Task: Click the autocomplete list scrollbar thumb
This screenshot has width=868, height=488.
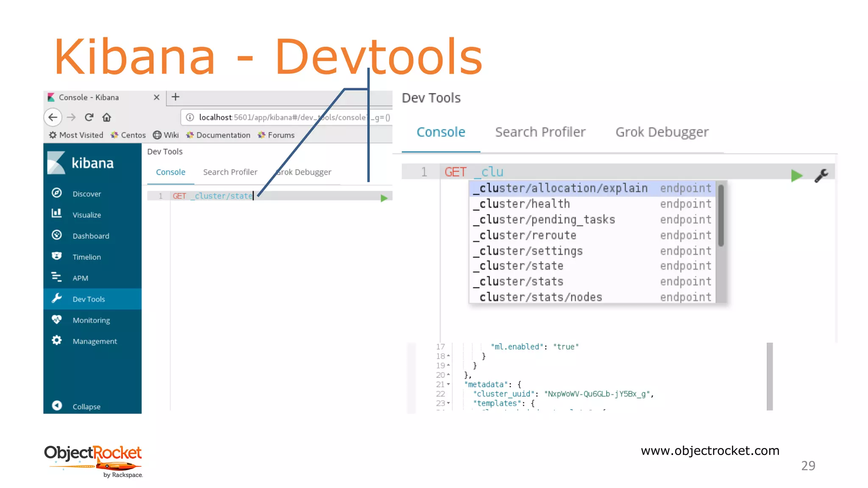Action: point(721,215)
